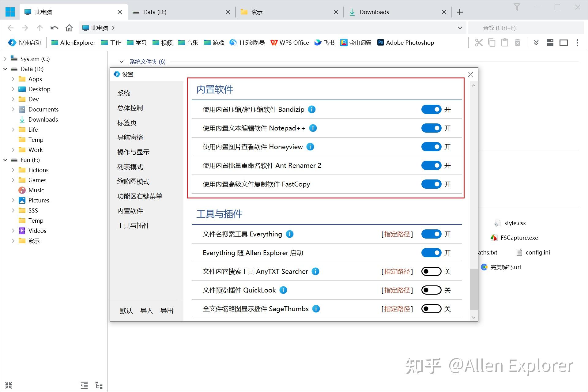The height and width of the screenshot is (392, 588).
Task: Disable the Honeyview image viewer toggle
Action: click(x=431, y=147)
